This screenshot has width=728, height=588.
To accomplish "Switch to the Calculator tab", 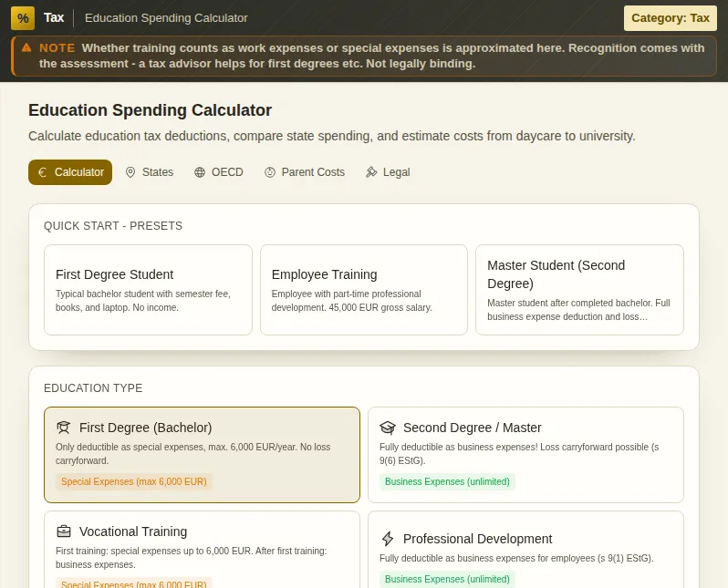I will 70,172.
